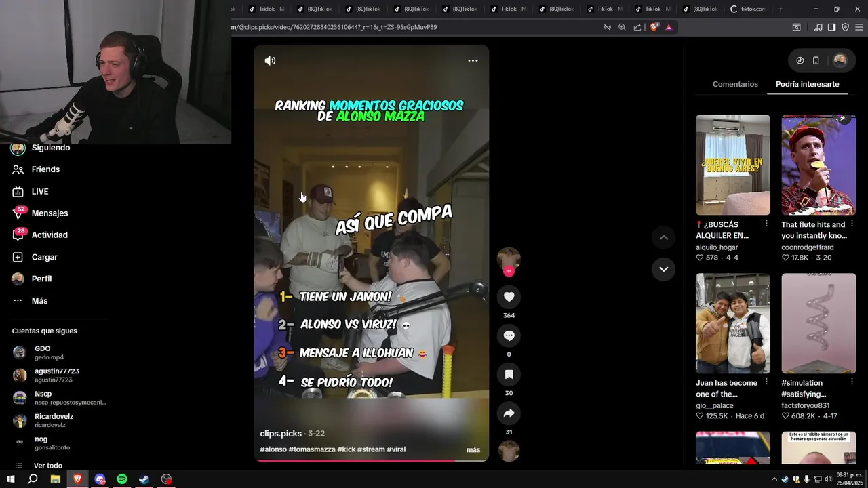Share the video with the arrow icon
This screenshot has width=868, height=488.
click(509, 413)
